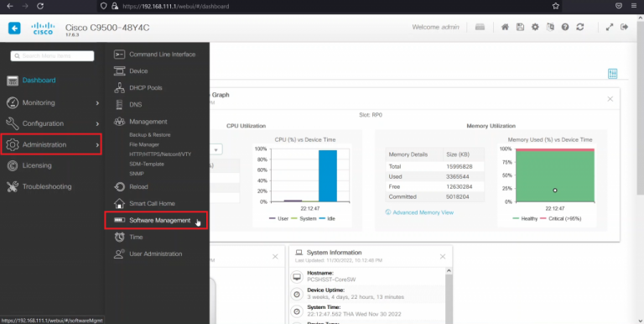Open the dropdown in CPU Utilization panel

pyautogui.click(x=216, y=149)
